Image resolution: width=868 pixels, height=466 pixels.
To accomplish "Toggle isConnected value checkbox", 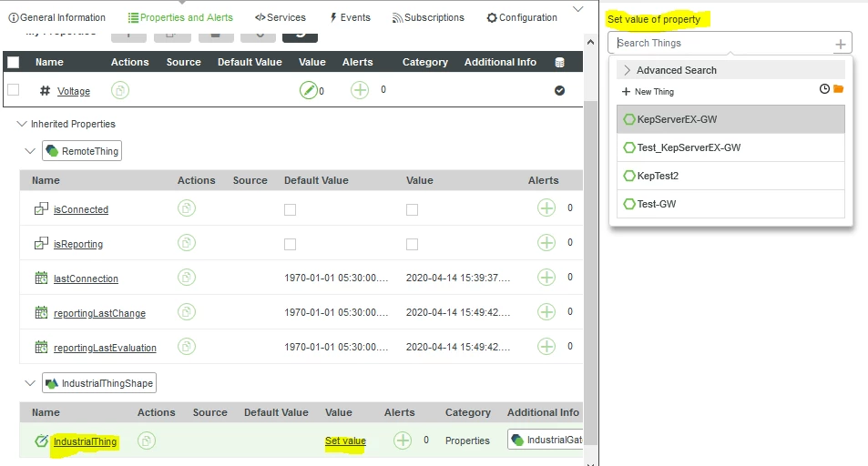I will point(412,209).
